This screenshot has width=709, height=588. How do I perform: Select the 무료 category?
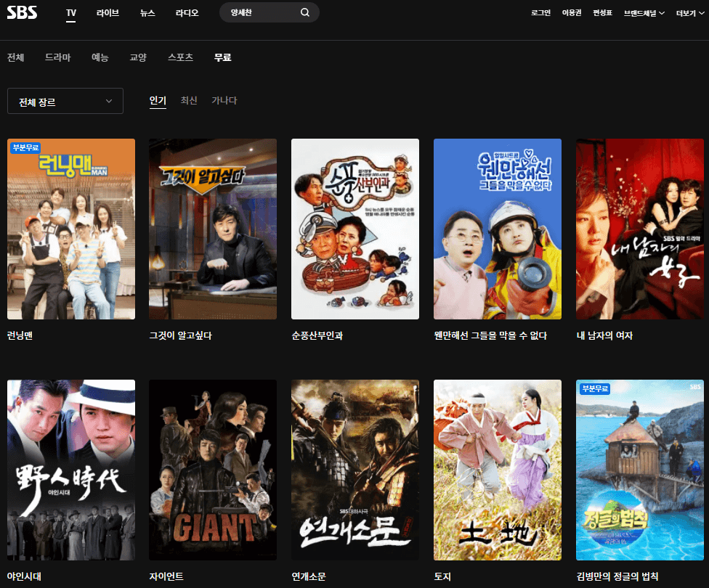[x=222, y=57]
